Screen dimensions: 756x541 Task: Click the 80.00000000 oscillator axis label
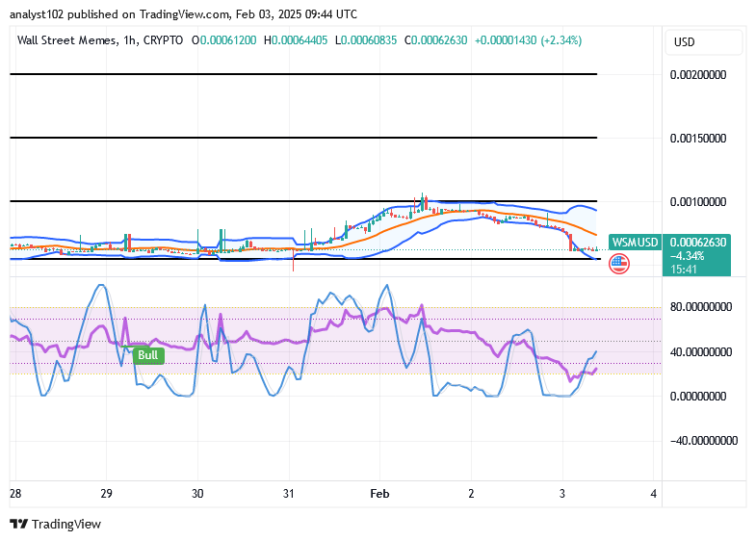coord(701,307)
